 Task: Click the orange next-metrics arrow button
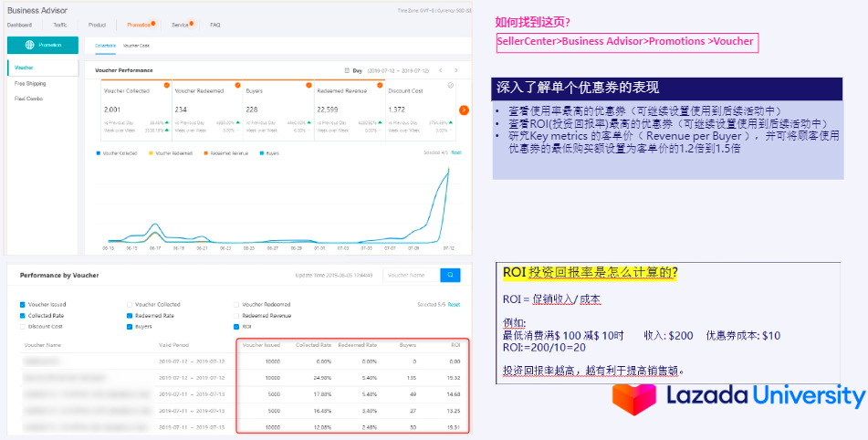click(464, 110)
